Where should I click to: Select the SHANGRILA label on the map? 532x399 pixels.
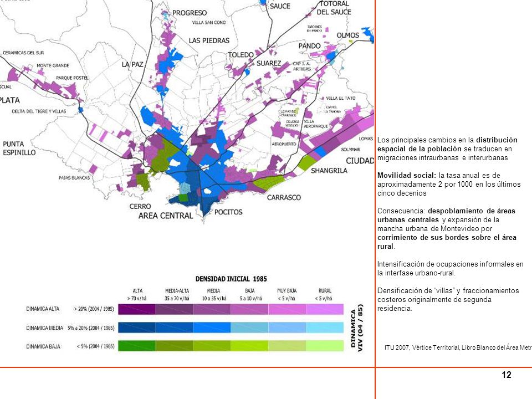[x=329, y=171]
